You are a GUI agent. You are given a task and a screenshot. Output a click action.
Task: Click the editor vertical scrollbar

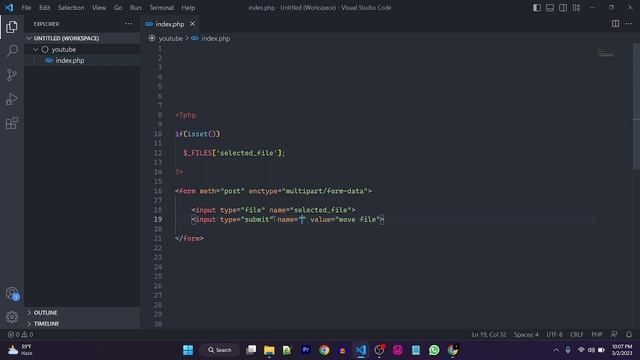click(636, 106)
